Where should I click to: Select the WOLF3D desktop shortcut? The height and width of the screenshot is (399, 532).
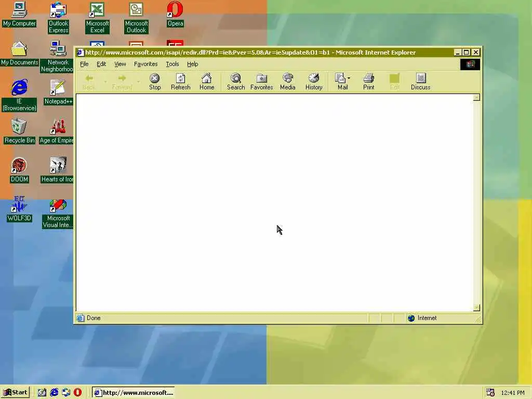(x=19, y=209)
